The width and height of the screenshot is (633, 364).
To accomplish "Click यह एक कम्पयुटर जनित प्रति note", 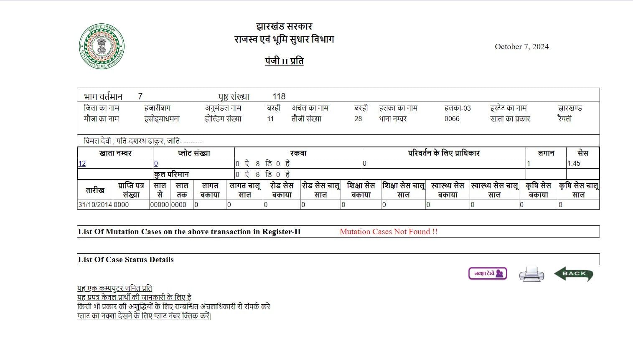I will pos(114,288).
